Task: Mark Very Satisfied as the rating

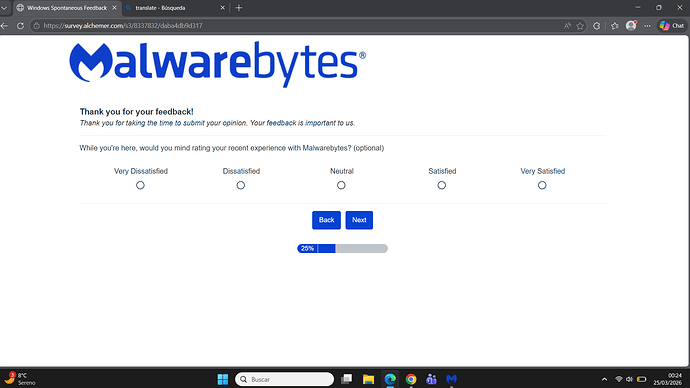Action: tap(542, 185)
